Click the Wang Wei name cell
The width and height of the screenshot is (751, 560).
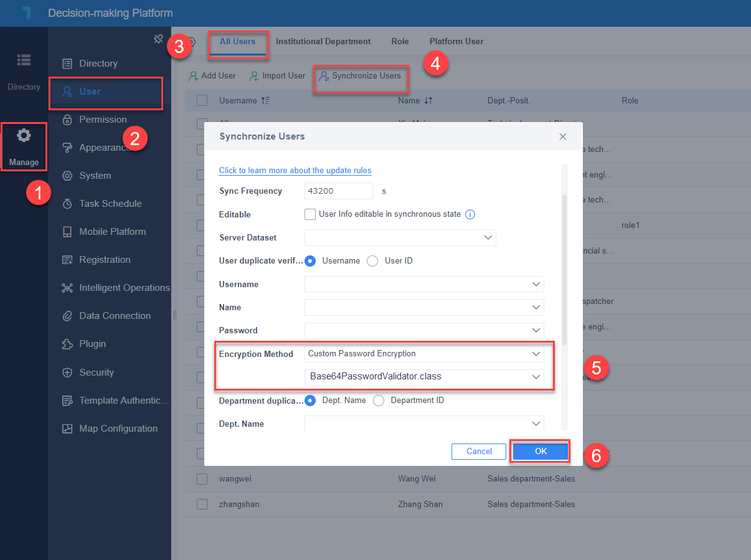point(417,479)
